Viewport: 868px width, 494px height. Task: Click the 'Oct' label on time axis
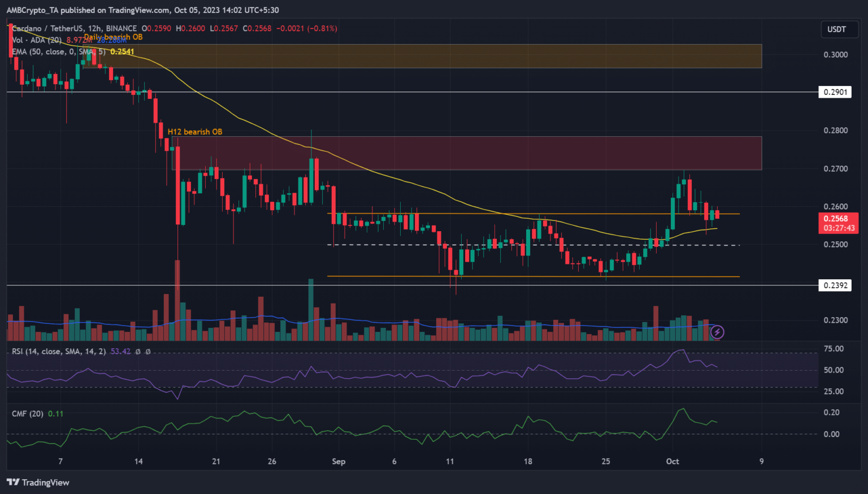tap(672, 462)
